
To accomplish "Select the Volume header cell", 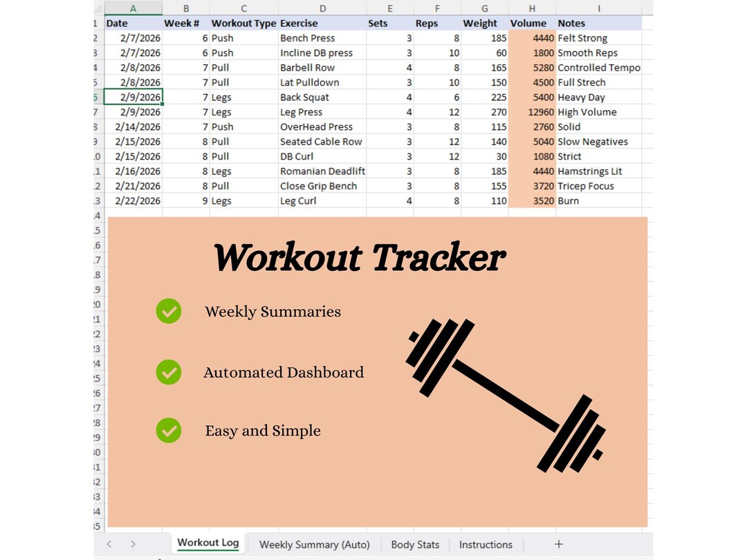I will [x=532, y=24].
